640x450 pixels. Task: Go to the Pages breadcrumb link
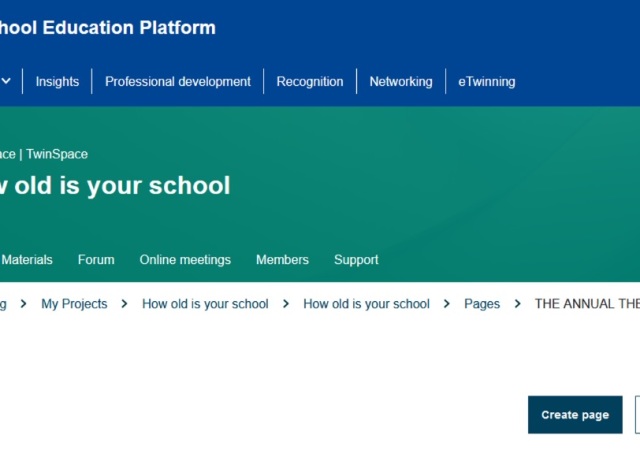click(x=482, y=304)
